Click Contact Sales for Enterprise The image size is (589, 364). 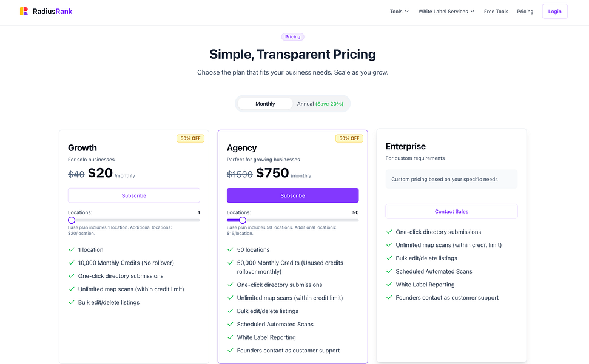pyautogui.click(x=451, y=211)
